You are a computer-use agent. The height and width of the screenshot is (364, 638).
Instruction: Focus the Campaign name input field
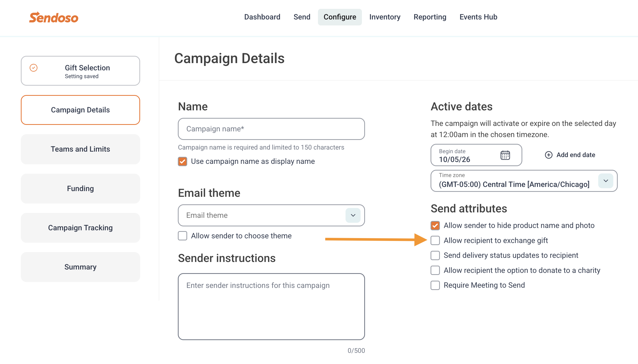(271, 129)
